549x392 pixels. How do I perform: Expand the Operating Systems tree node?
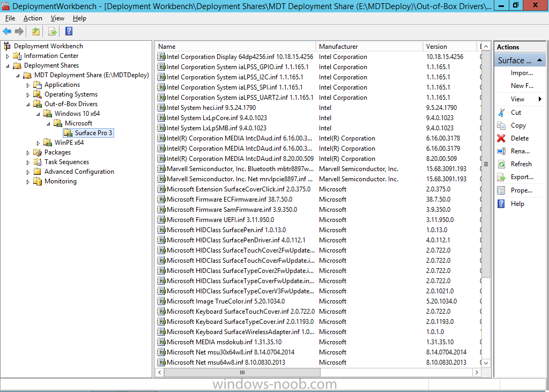[x=28, y=94]
